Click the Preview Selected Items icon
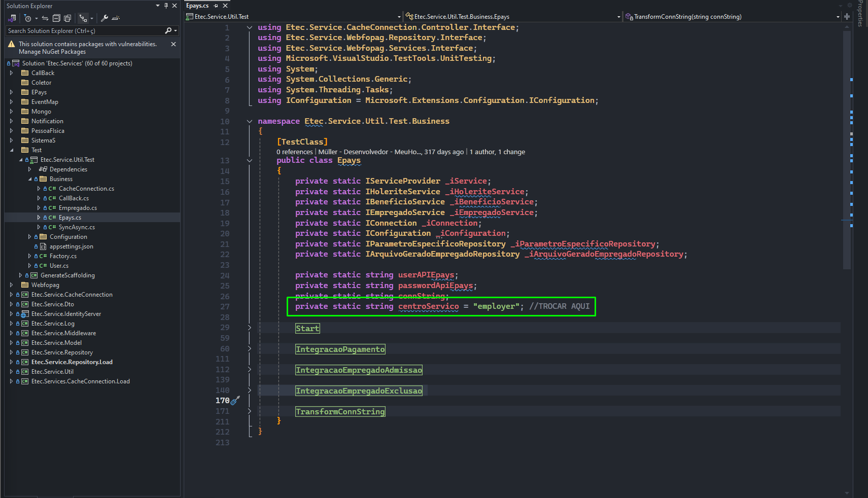 click(116, 18)
